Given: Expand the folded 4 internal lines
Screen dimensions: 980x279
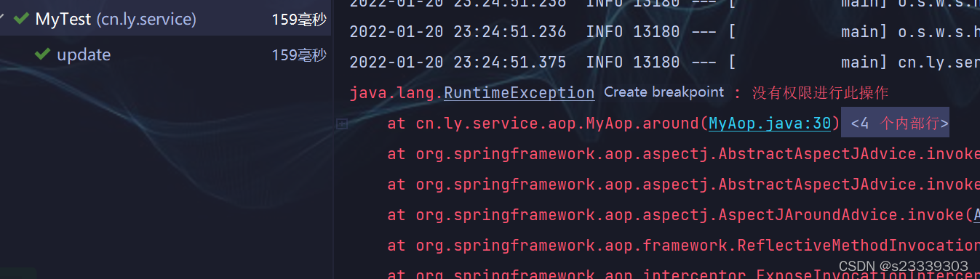Looking at the screenshot, I should click(895, 123).
